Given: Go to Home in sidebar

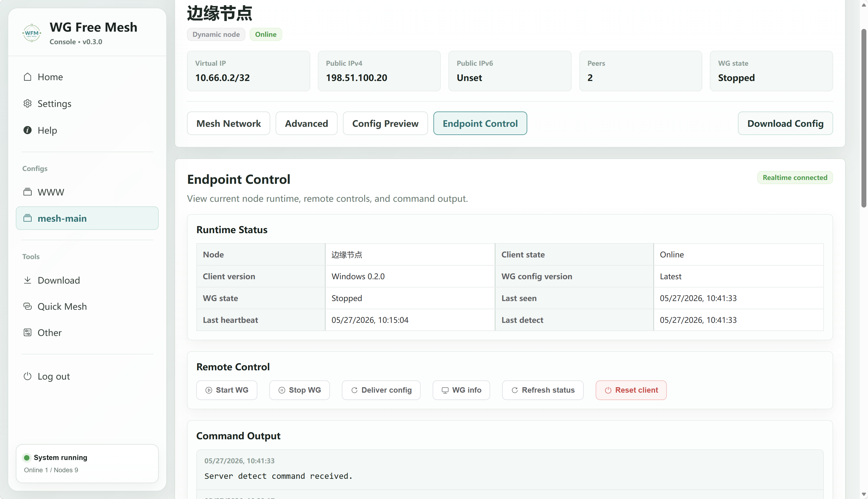Looking at the screenshot, I should 87,77.
